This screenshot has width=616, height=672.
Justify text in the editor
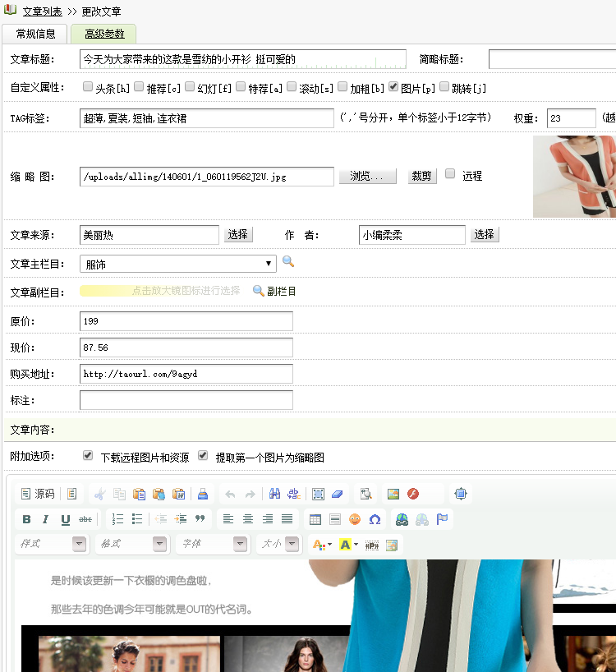click(287, 519)
